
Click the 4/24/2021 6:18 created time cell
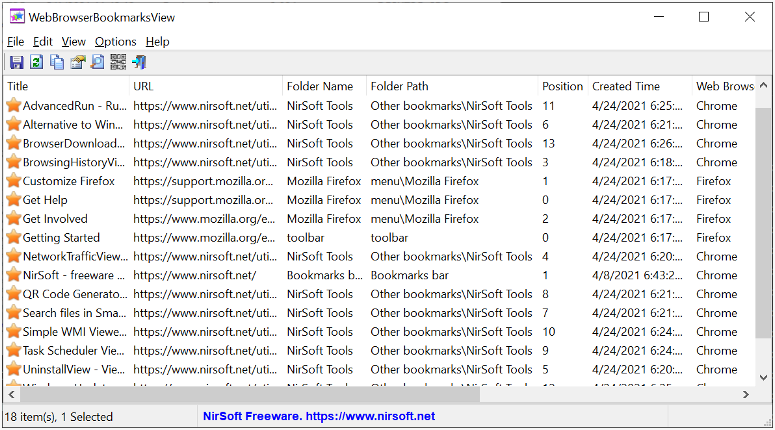(637, 162)
